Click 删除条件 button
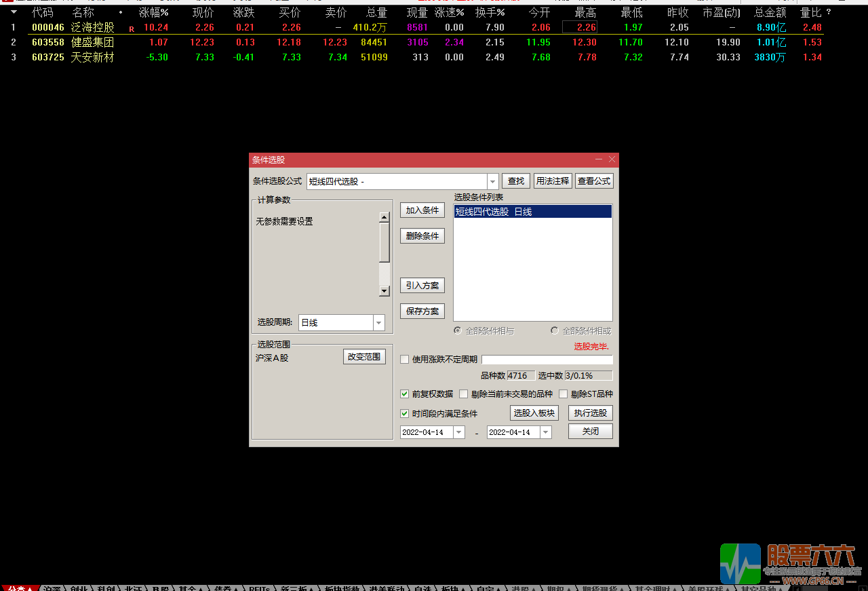 tap(422, 236)
